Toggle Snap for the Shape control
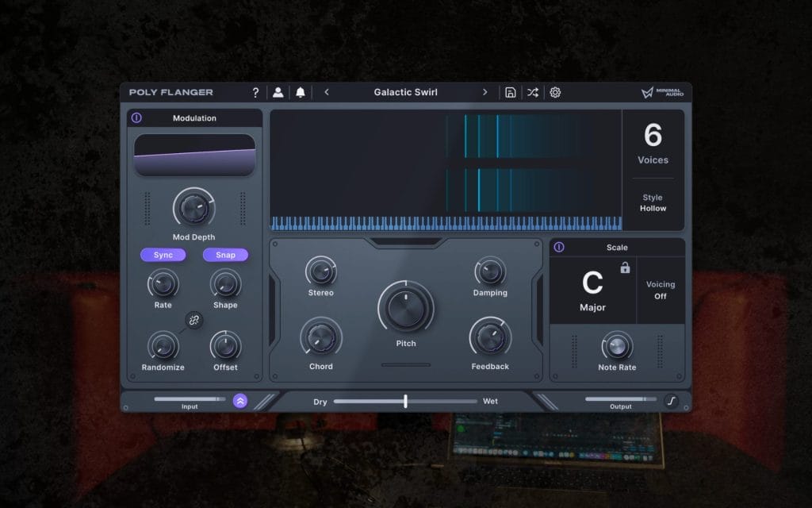Viewport: 812px width, 508px height. coord(225,255)
